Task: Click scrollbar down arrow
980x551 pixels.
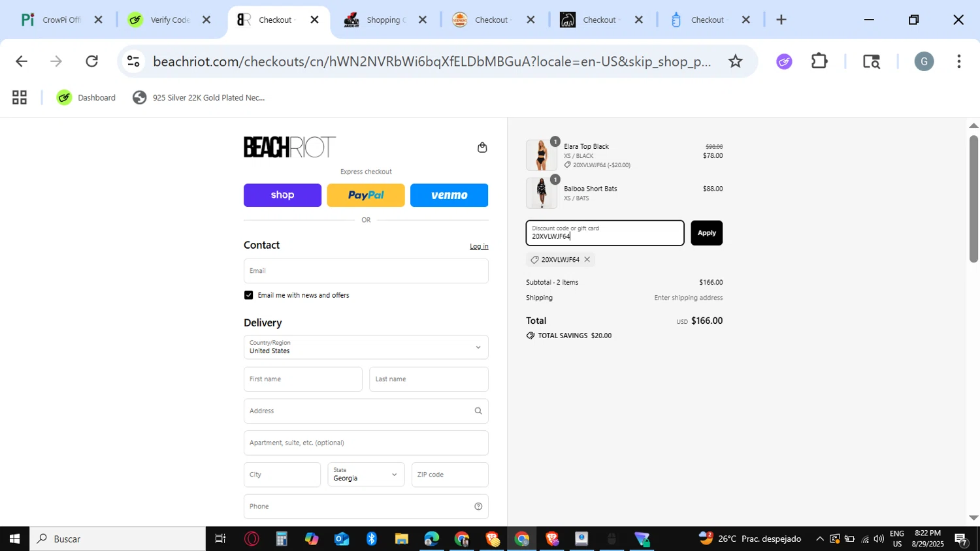Action: [x=973, y=518]
